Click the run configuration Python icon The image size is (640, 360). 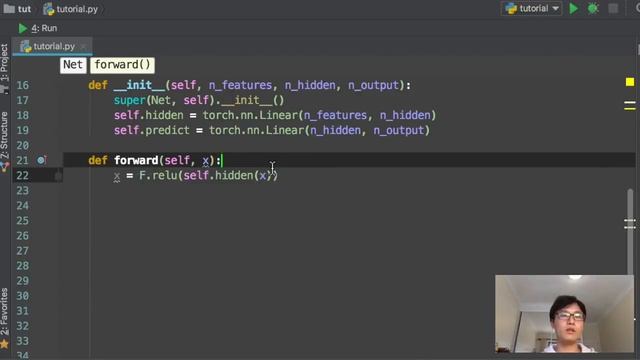coord(511,9)
